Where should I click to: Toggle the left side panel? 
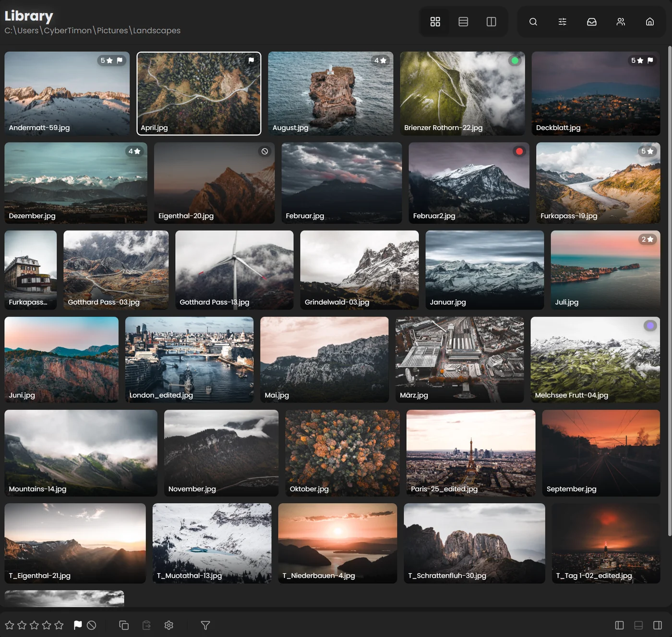click(x=619, y=625)
